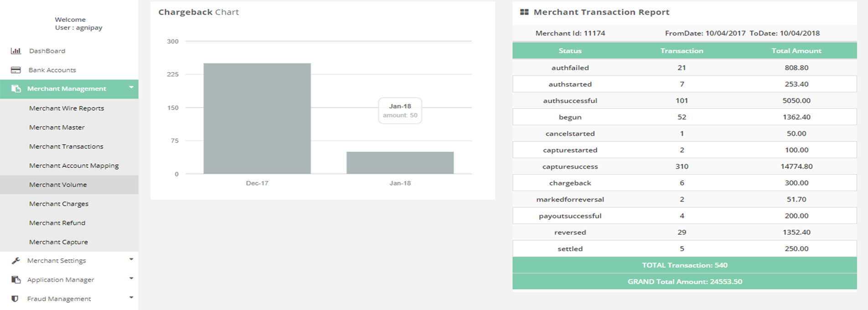This screenshot has width=868, height=310.
Task: Click the DashBoard bar chart icon
Action: click(16, 51)
